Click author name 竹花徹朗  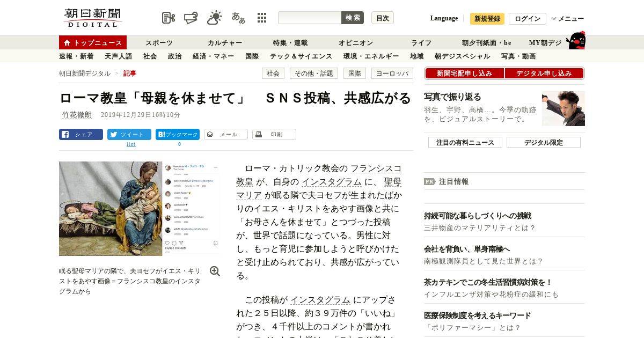[x=77, y=115]
